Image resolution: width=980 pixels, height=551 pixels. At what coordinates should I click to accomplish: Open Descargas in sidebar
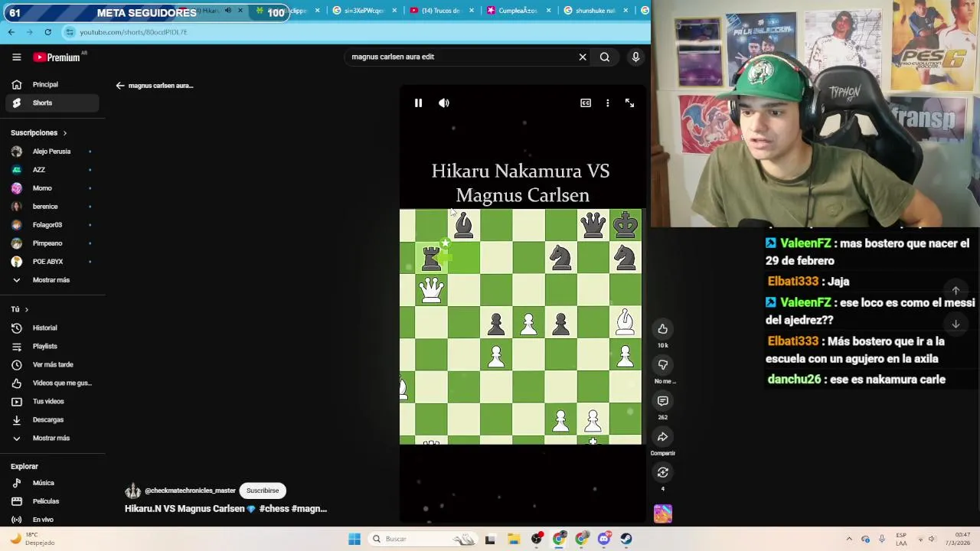[52, 419]
